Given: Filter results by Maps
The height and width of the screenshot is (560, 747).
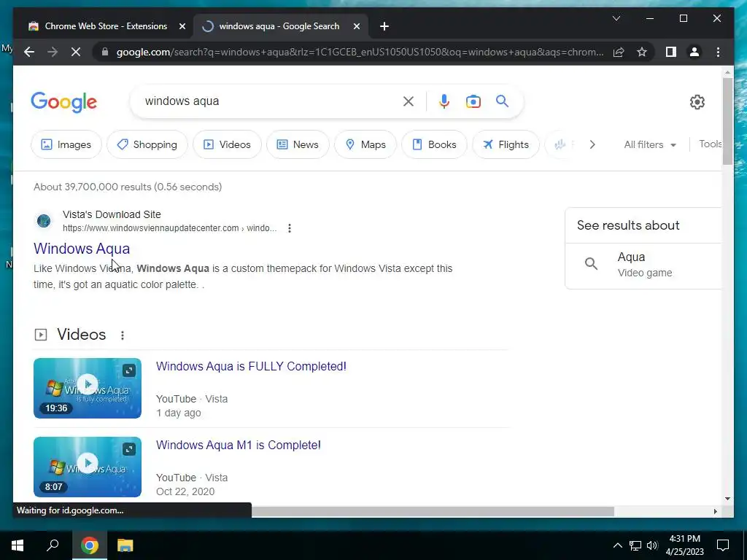Looking at the screenshot, I should pos(365,145).
